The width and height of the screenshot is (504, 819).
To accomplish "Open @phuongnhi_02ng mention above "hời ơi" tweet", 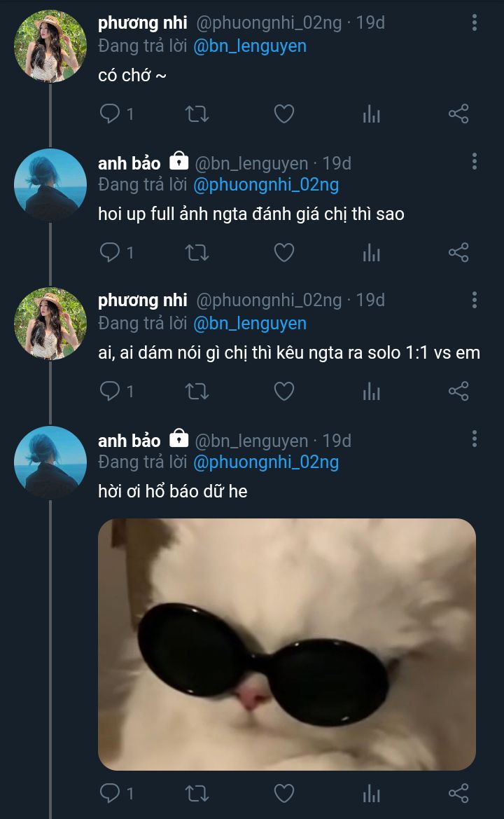I will (265, 462).
